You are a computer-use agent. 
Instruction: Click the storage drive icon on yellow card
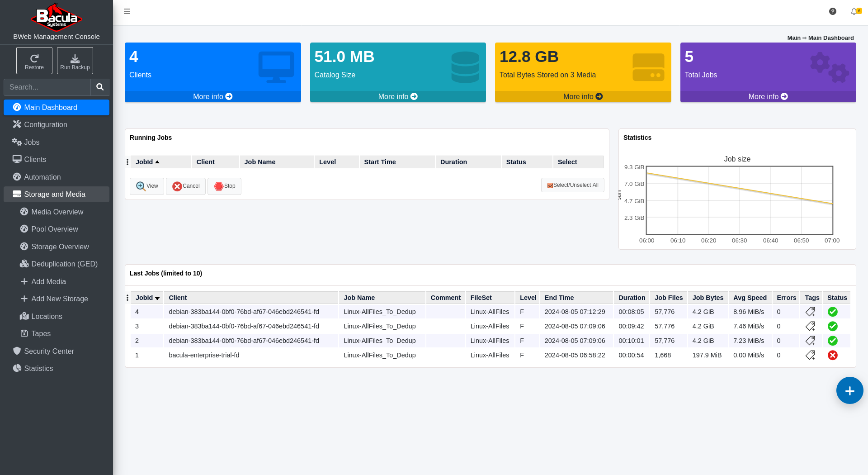[648, 67]
